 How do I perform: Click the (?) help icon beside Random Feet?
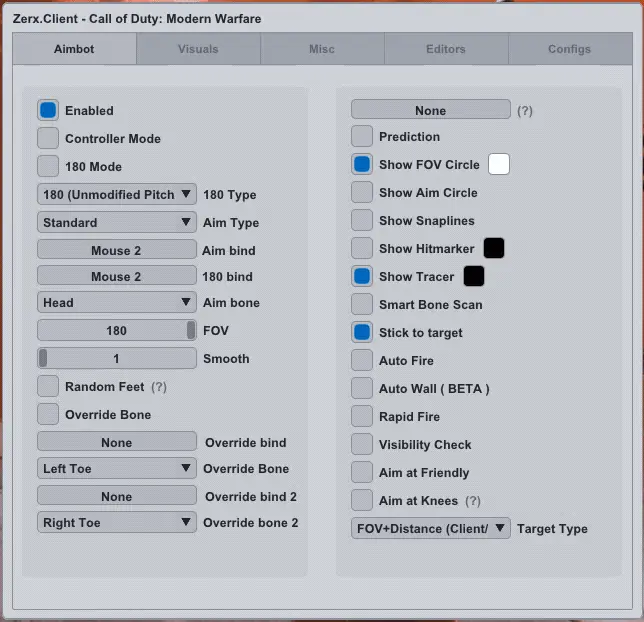coord(159,387)
